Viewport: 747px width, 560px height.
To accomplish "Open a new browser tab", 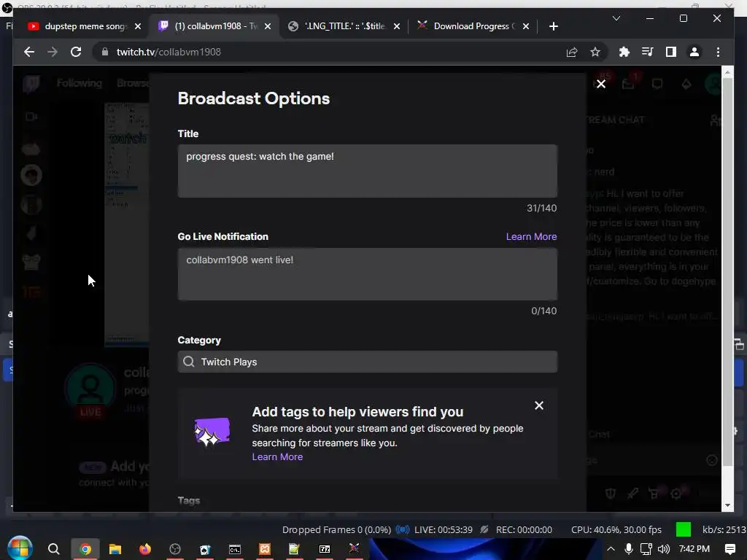I will [553, 26].
